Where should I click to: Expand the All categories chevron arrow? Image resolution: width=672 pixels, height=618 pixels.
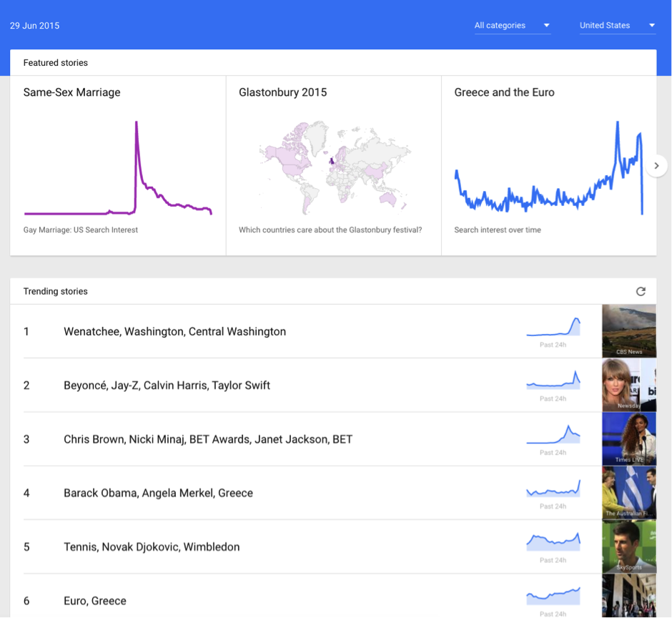point(545,25)
